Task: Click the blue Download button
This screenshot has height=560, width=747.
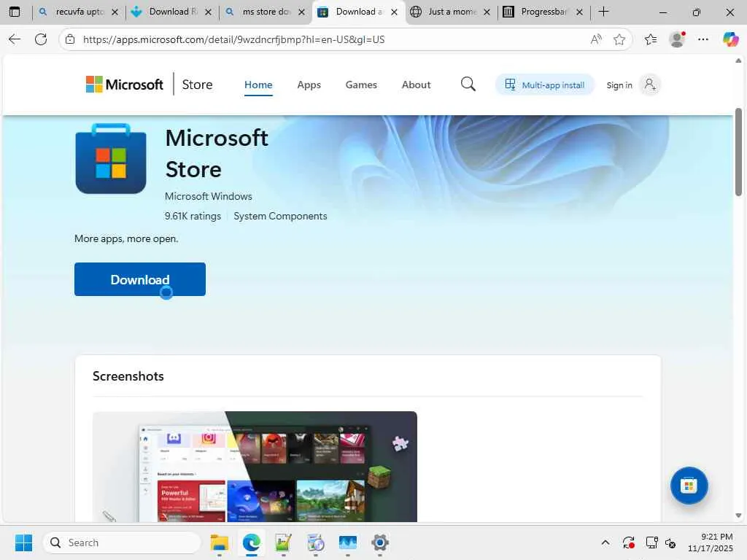Action: point(140,279)
